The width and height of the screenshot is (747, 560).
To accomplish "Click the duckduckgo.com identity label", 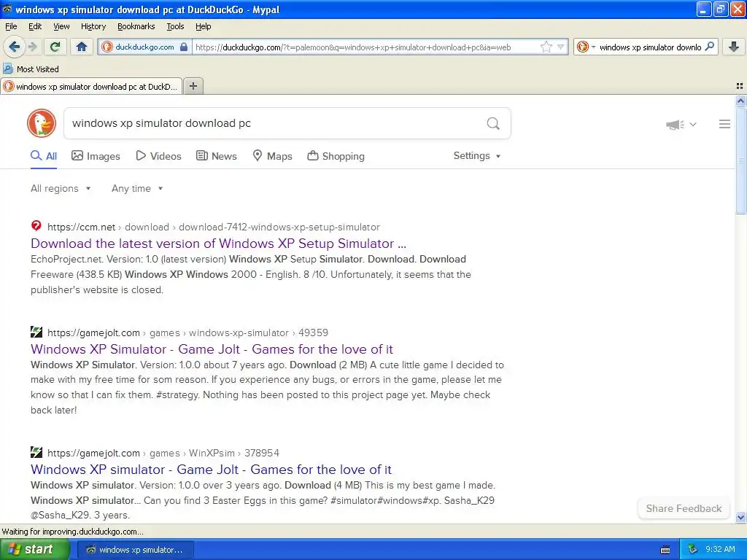I will tap(144, 47).
